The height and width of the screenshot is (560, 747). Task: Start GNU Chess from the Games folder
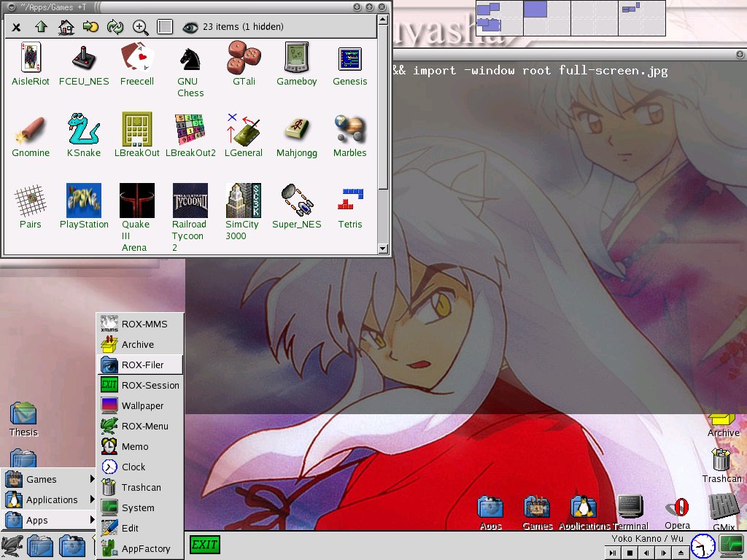point(190,70)
